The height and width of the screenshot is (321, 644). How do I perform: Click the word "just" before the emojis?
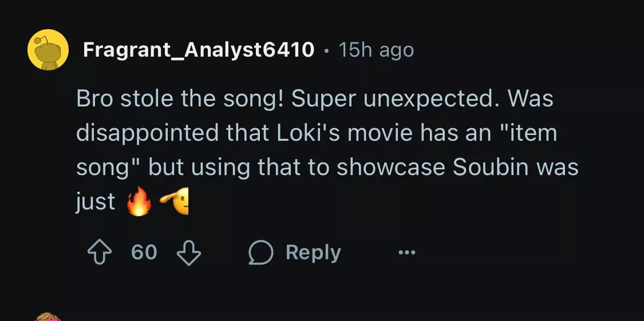tap(96, 201)
